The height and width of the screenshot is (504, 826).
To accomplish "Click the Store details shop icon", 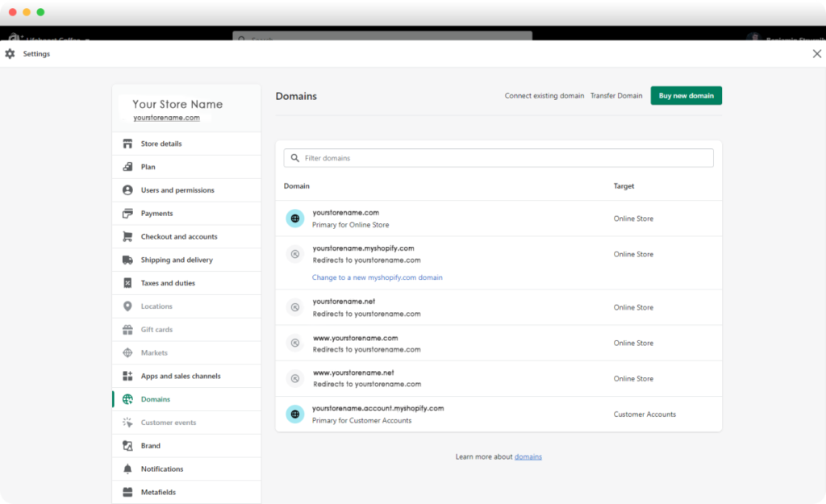I will click(x=127, y=144).
